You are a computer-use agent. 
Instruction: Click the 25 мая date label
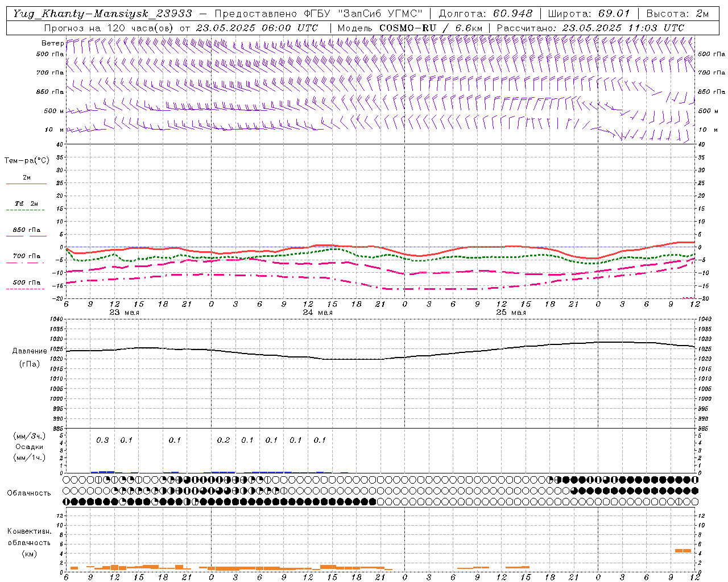[x=511, y=313]
